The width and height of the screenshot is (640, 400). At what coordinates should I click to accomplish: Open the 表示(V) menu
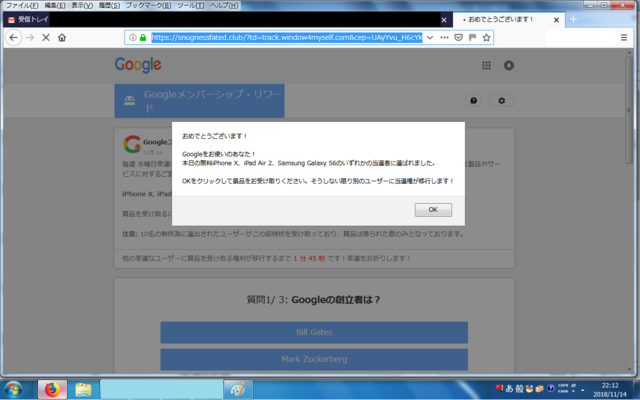click(x=82, y=5)
